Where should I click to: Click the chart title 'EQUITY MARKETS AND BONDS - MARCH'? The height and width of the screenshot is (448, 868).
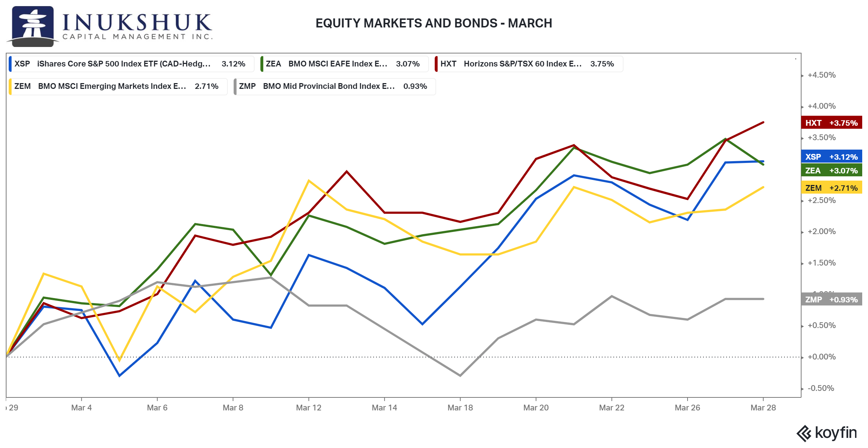coord(434,23)
